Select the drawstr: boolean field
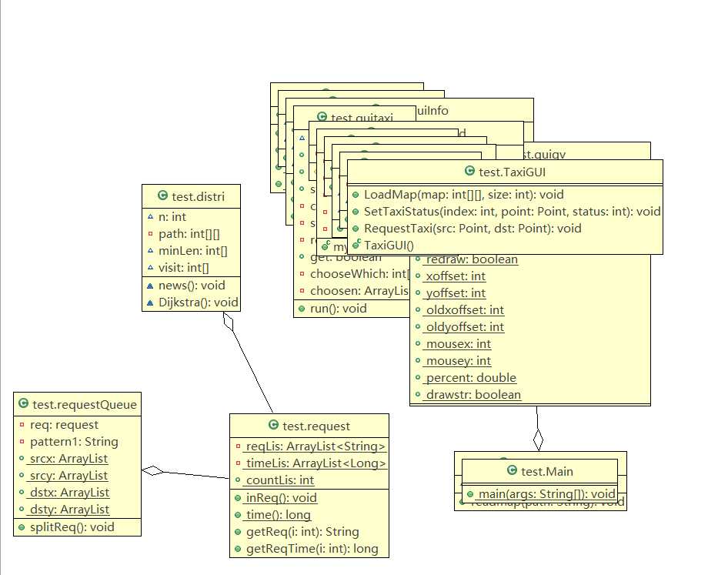 coord(473,395)
